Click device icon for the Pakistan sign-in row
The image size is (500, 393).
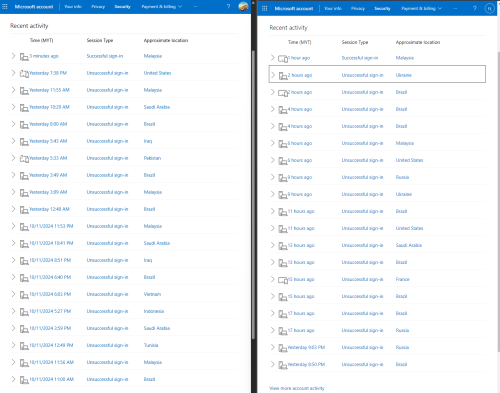[x=24, y=158]
